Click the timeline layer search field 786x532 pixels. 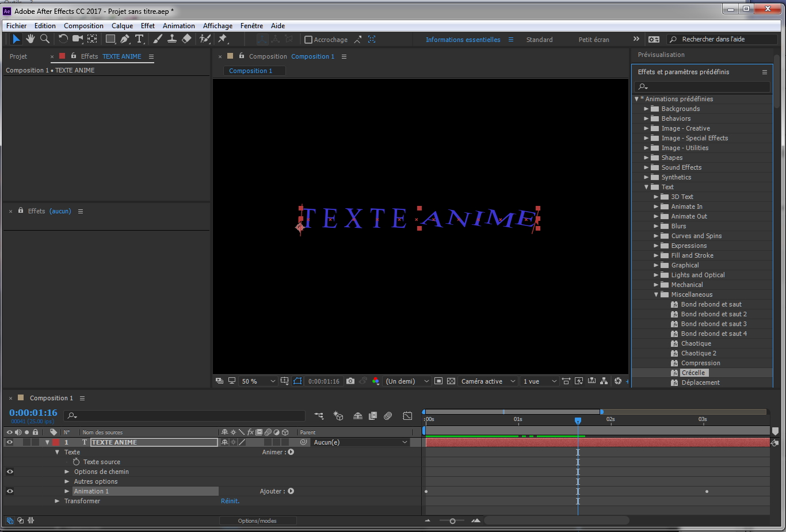point(184,415)
